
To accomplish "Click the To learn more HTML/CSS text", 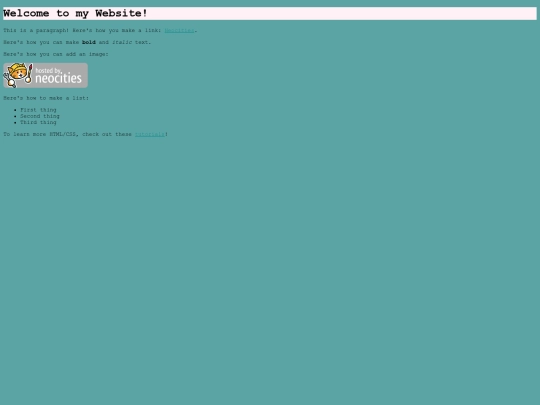I will pos(40,134).
